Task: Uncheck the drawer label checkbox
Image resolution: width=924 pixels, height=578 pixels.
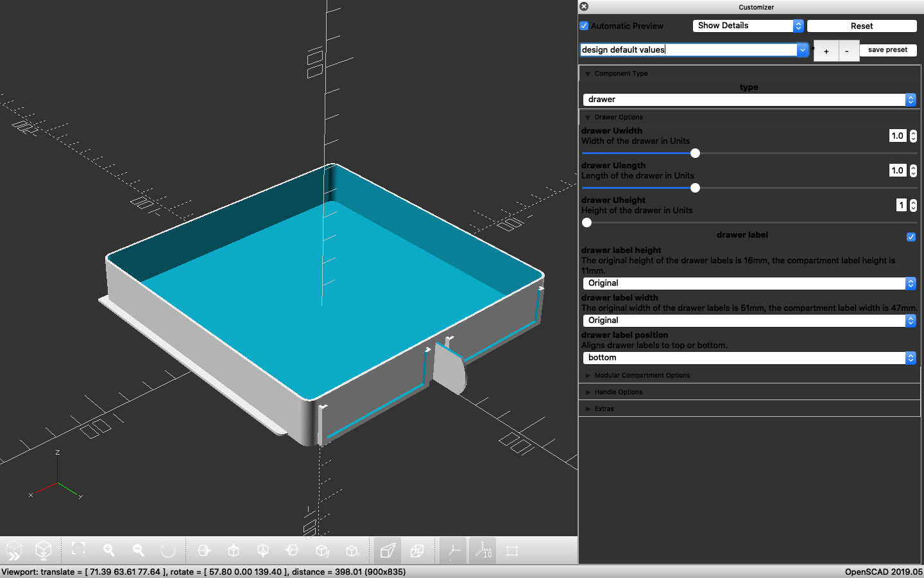Action: [x=911, y=237]
